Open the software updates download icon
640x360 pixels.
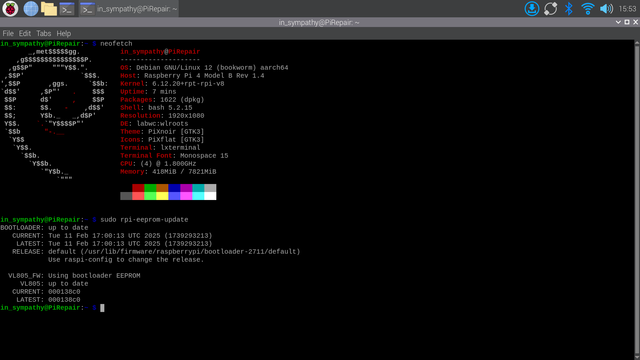[x=531, y=9]
